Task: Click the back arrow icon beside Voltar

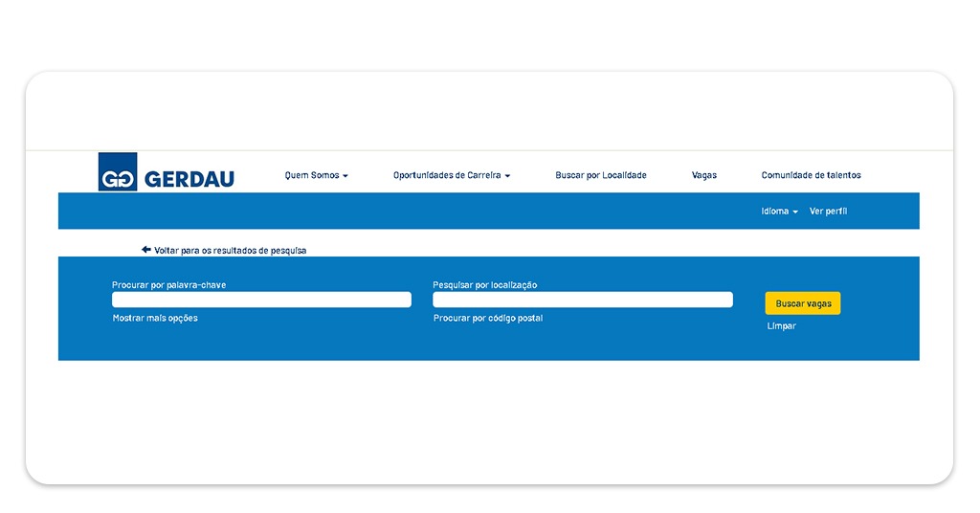Action: click(x=145, y=250)
